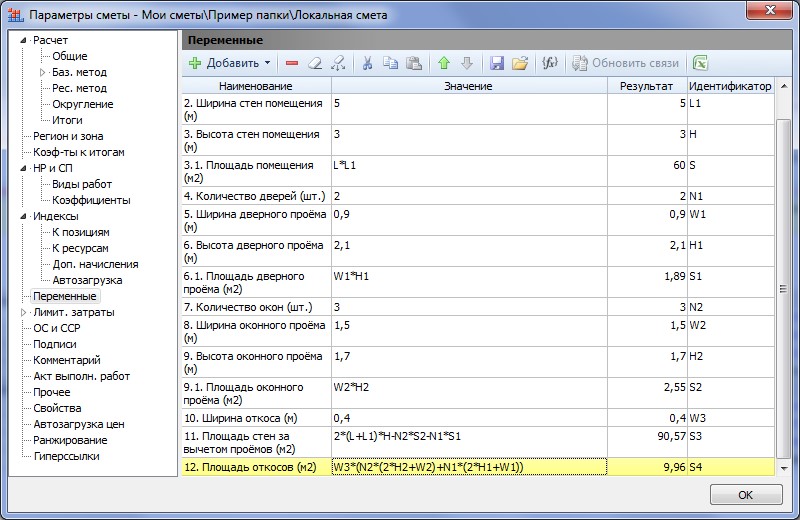Click the scissors cut icon
The image size is (800, 520).
click(x=367, y=63)
